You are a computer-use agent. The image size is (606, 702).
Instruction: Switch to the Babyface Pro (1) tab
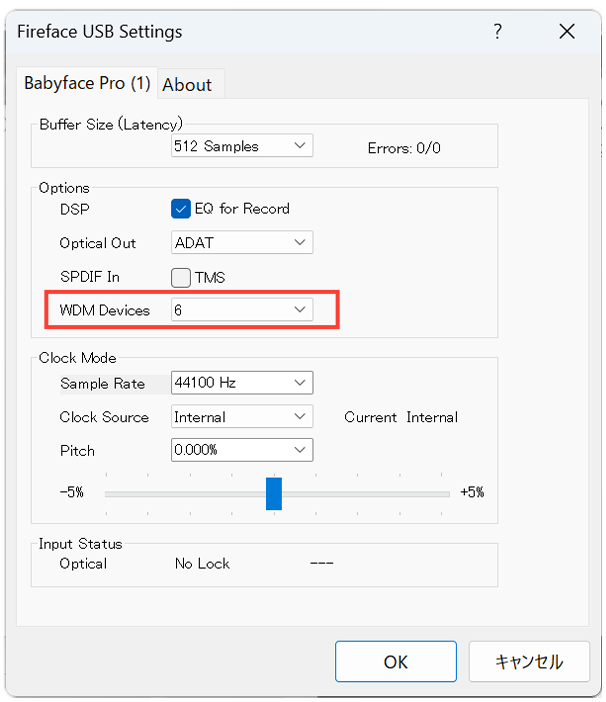87,83
